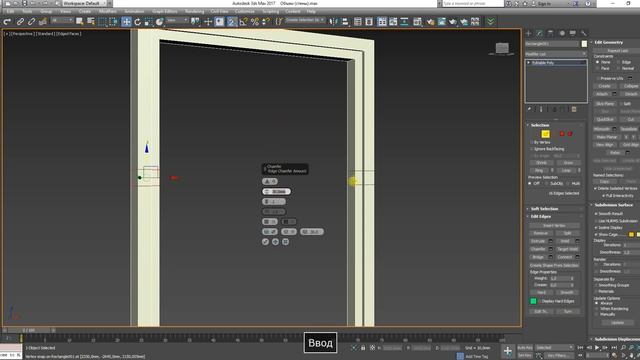Open the Selected key filter dropdown
Screen dimensions: 640x360
click(554, 348)
